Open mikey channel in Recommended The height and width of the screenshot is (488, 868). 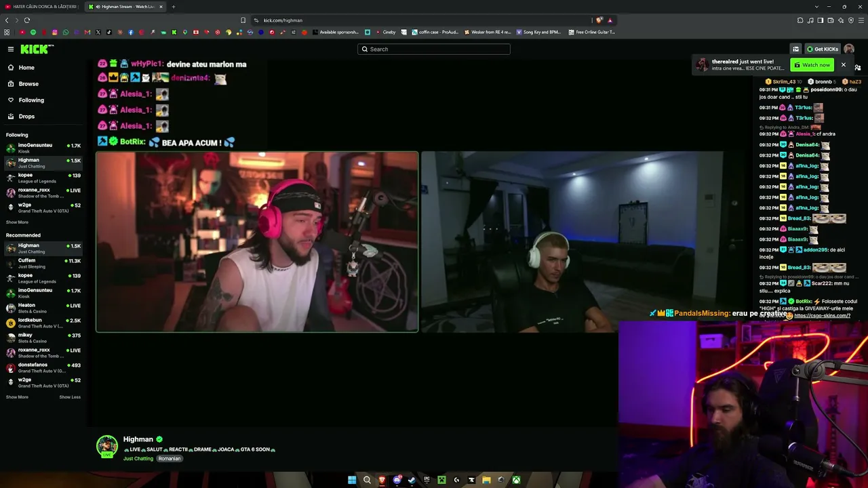coord(43,337)
